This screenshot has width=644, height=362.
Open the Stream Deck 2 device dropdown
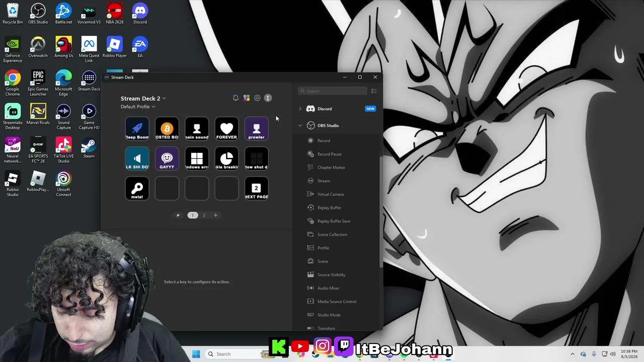pos(143,99)
